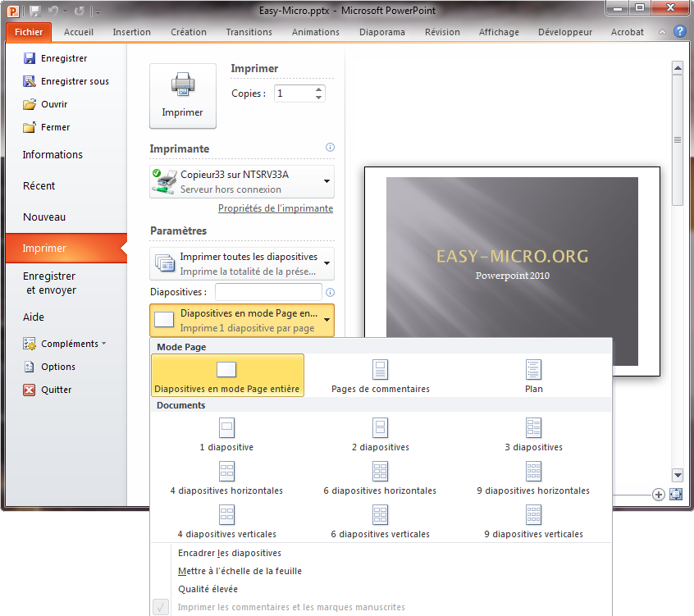Select Diapositives en mode Page entière option
The image size is (694, 616).
coord(227,376)
